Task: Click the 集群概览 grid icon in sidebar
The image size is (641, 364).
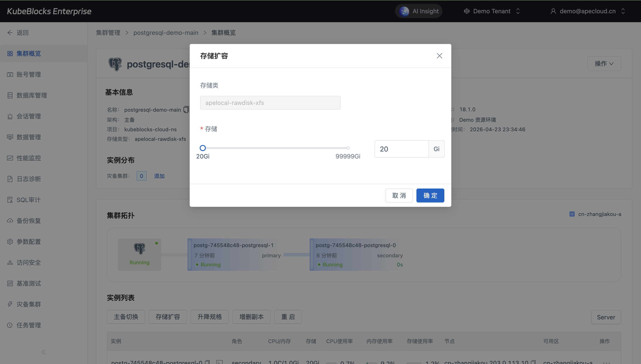Action: tap(10, 54)
